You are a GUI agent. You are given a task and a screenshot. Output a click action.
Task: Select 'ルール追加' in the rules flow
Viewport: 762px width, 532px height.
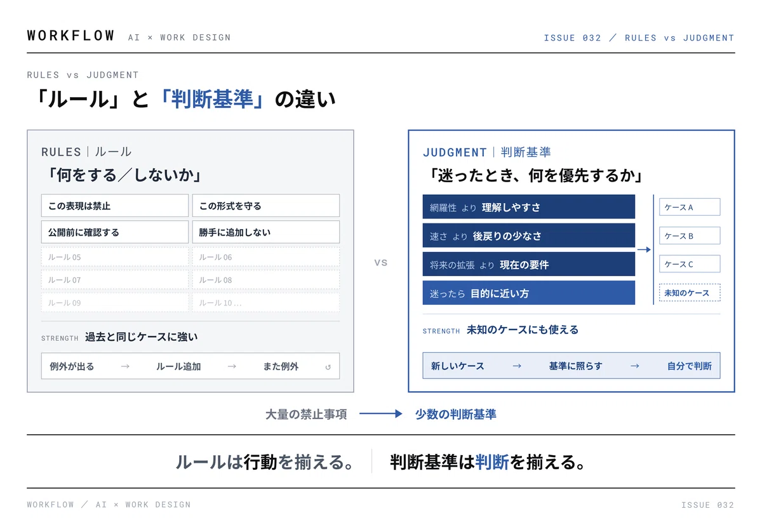point(178,366)
